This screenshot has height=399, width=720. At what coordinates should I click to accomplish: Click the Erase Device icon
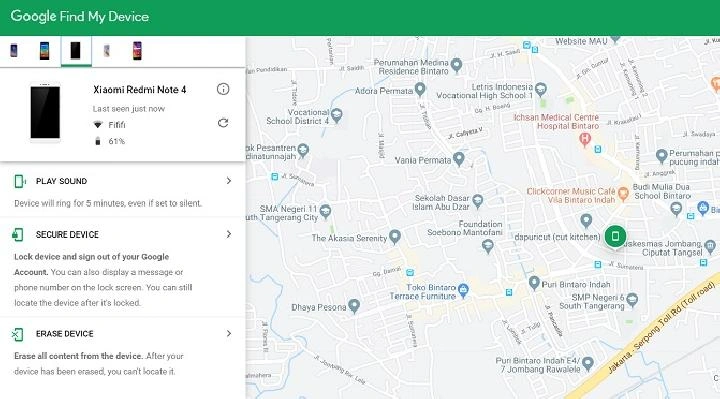(17, 334)
